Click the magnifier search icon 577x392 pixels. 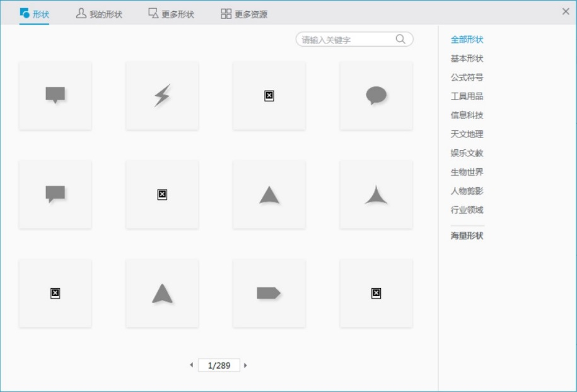tap(400, 39)
